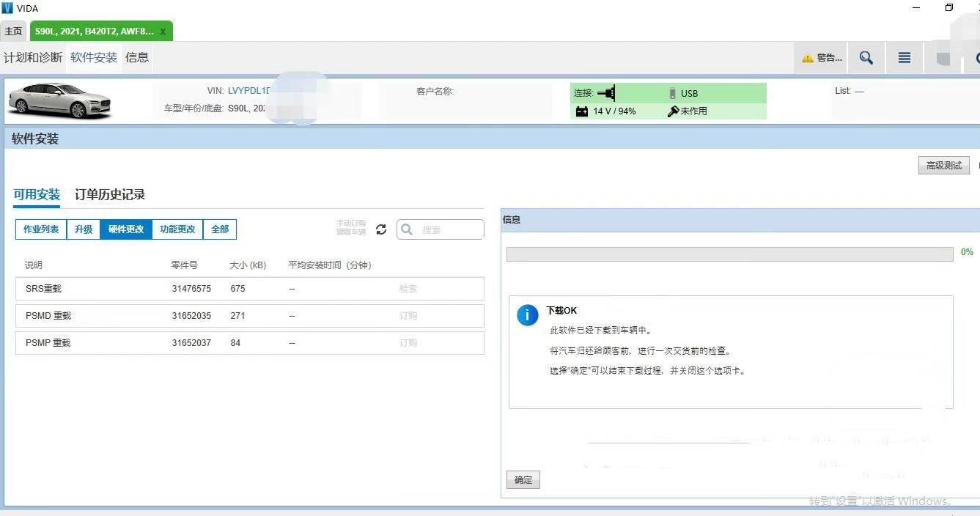The image size is (980, 516).
Task: Select the 全部 filter
Action: tap(220, 229)
